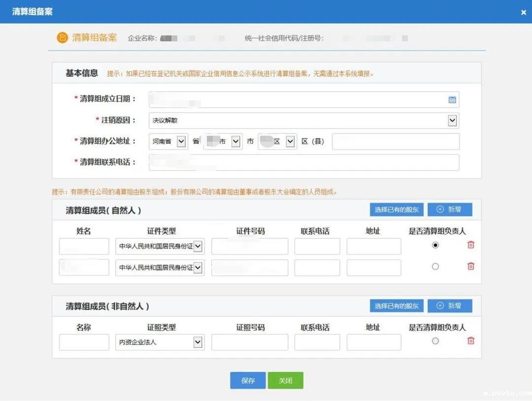532x401 pixels.
Task: Click 选择已有的股东 for non-natural persons
Action: [x=396, y=306]
